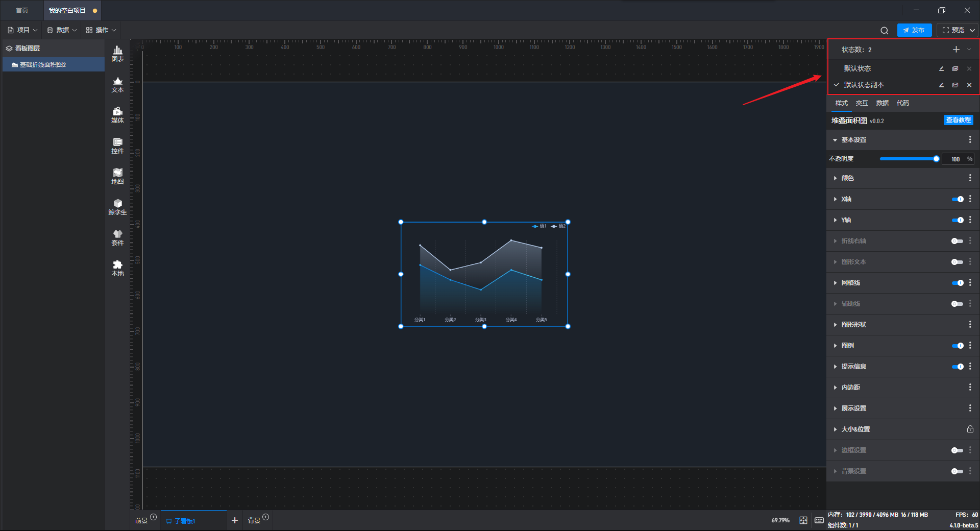Click the keyboard shortcuts icon in status bar
Viewport: 980px width, 531px height.
[x=819, y=520]
